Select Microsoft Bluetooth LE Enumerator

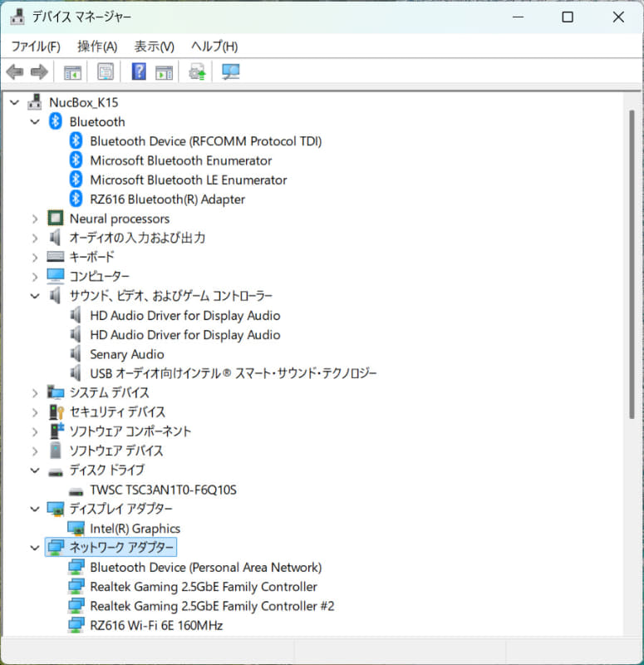point(189,180)
